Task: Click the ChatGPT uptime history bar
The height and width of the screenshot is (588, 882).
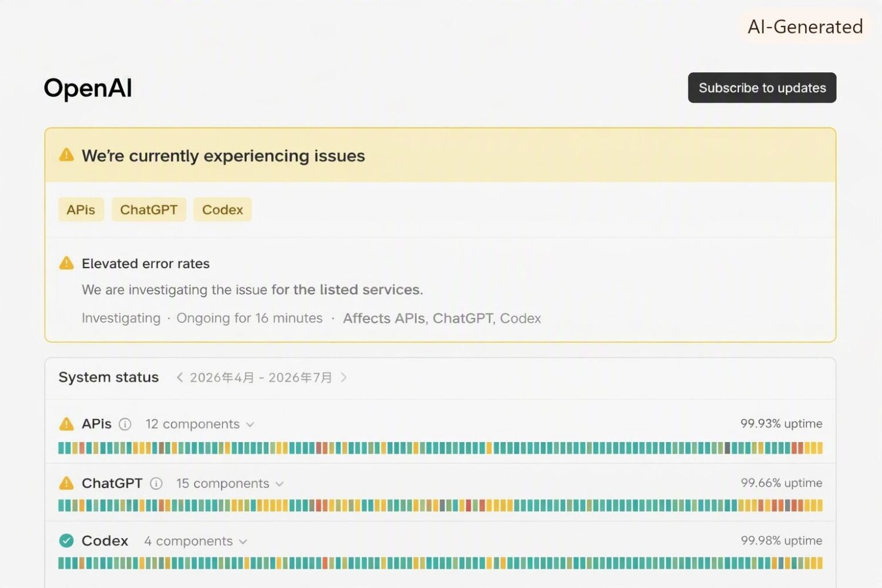Action: 440,505
